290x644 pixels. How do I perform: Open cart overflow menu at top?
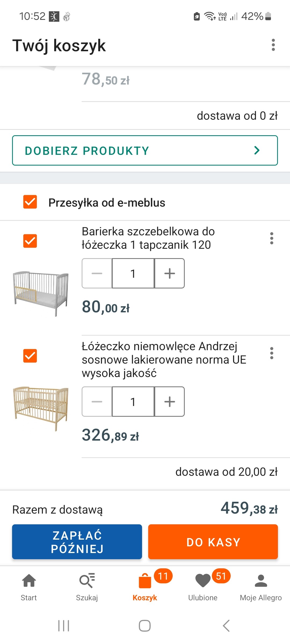(x=273, y=45)
